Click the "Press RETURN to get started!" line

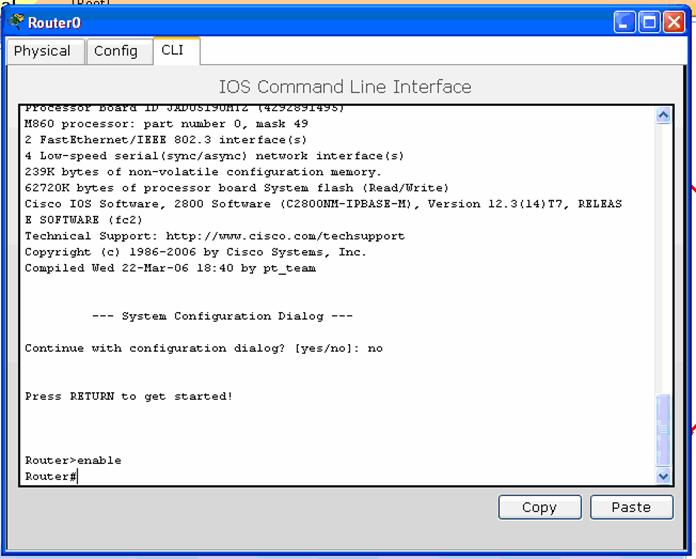click(x=128, y=396)
